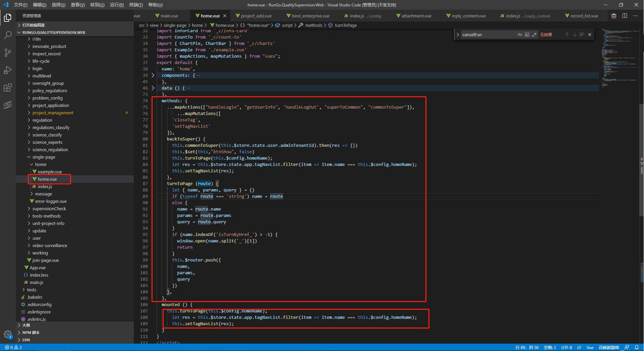Expand replace mode in find widget
The height and width of the screenshot is (351, 644).
458,35
